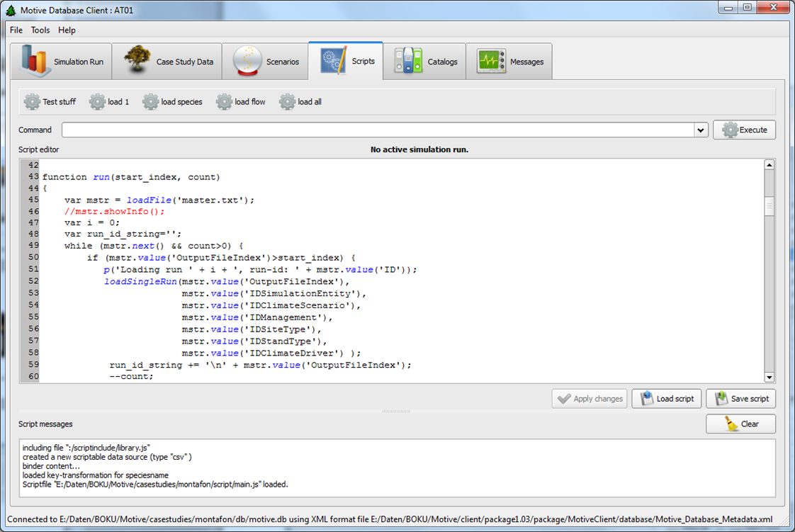Click the gear icon of Test stuff
Viewport: 795px width, 532px height.
pyautogui.click(x=32, y=102)
